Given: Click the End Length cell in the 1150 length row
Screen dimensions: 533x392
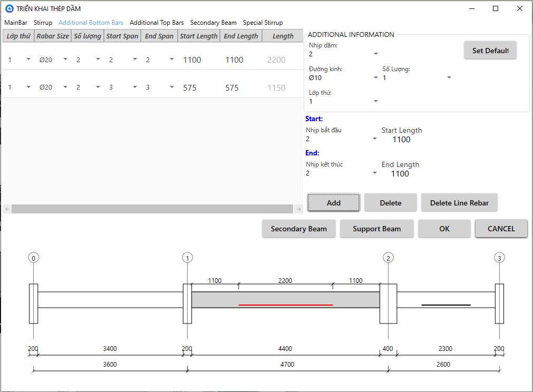Looking at the screenshot, I should click(x=232, y=87).
